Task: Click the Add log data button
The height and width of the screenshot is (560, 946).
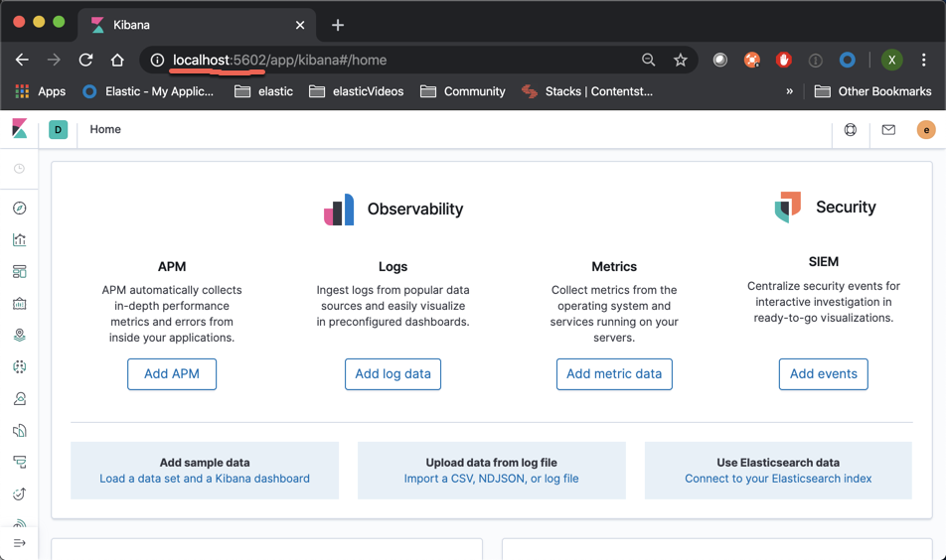Action: click(x=393, y=374)
